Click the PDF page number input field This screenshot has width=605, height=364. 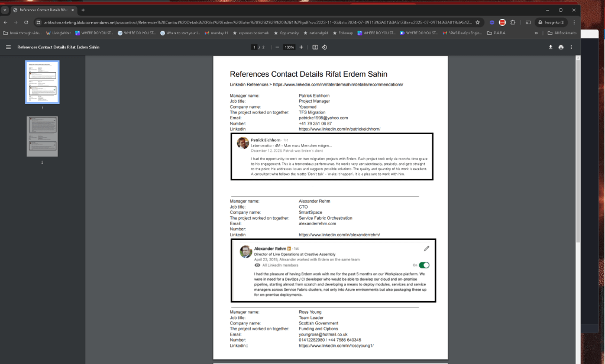point(254,47)
